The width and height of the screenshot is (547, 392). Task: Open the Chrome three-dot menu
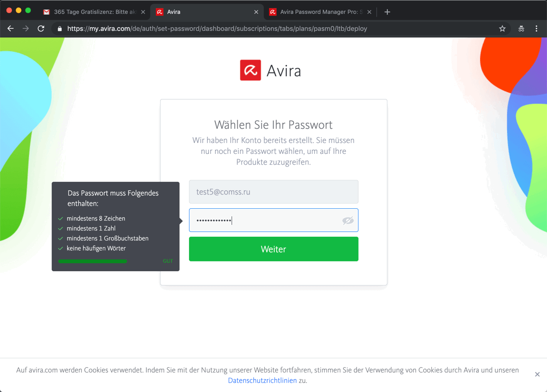click(536, 28)
